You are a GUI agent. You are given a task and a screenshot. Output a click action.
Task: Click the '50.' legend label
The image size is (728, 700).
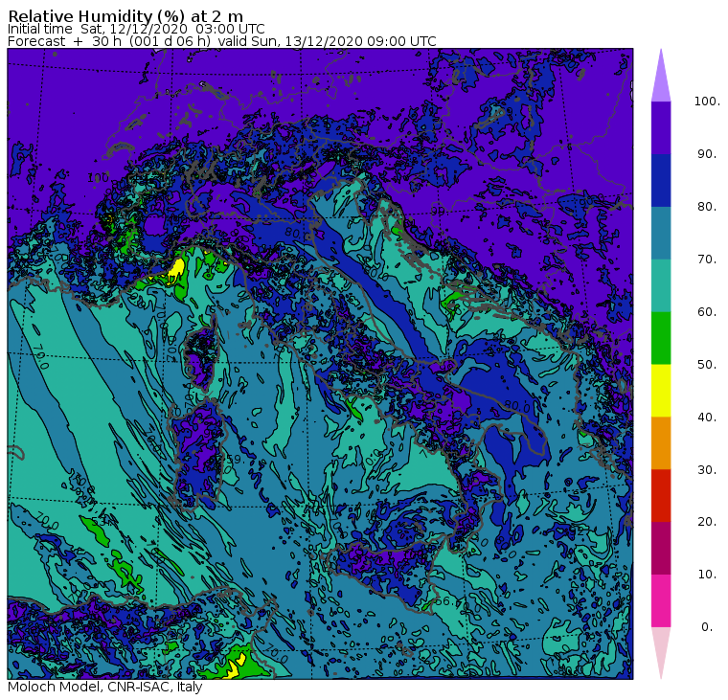(x=707, y=365)
